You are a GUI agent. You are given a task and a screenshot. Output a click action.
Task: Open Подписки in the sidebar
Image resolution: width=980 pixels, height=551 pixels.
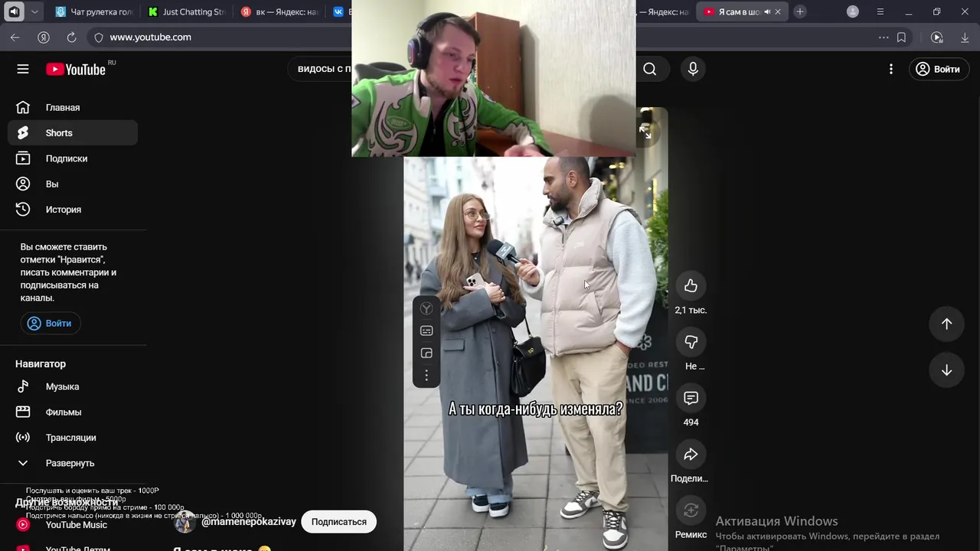(x=73, y=158)
